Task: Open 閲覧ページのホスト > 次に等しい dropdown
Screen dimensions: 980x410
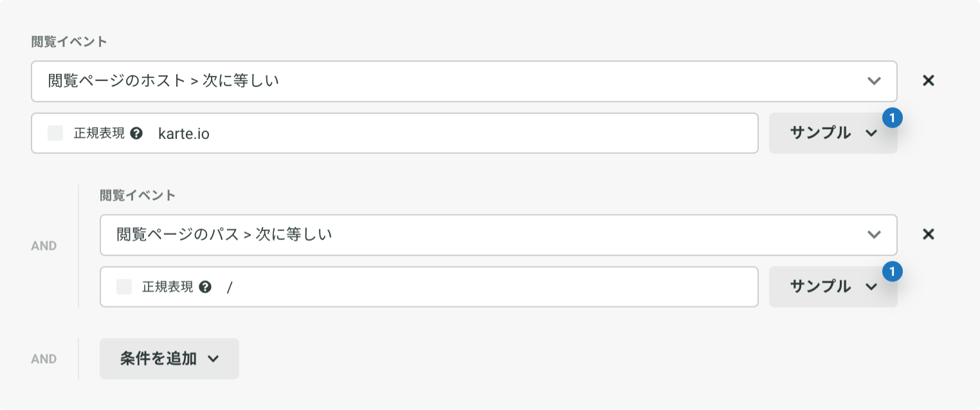Action: click(x=464, y=81)
